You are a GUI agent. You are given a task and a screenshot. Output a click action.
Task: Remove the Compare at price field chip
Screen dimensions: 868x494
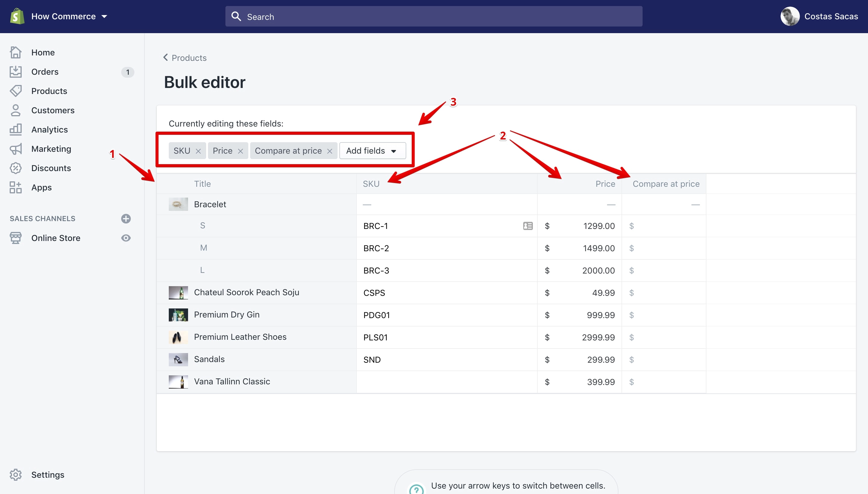[x=330, y=151]
